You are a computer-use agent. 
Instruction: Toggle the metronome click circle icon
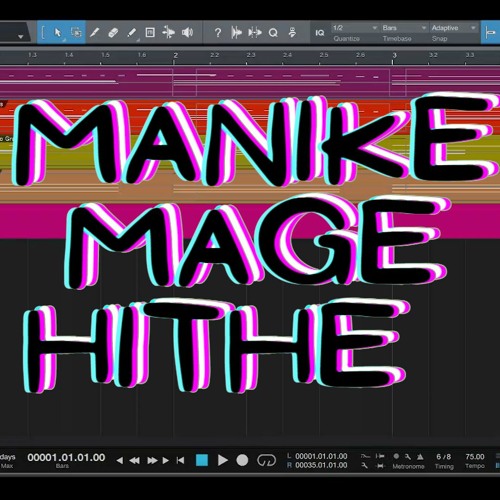pos(396,456)
